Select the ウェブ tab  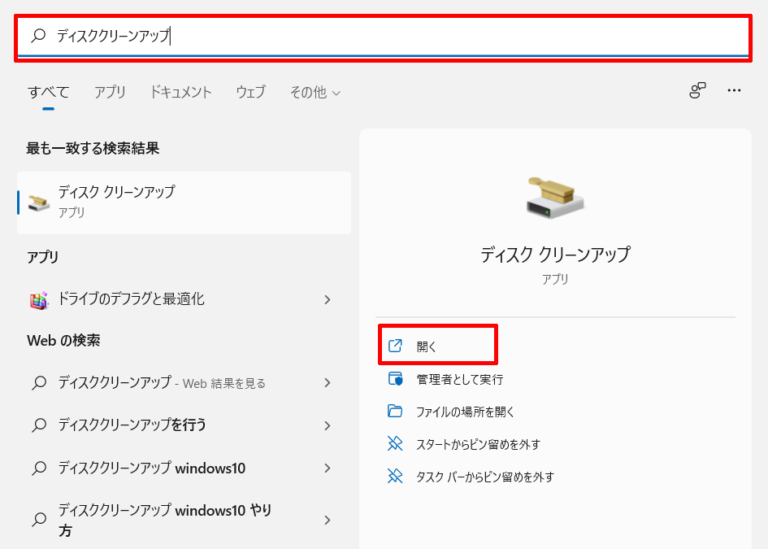pyautogui.click(x=251, y=92)
